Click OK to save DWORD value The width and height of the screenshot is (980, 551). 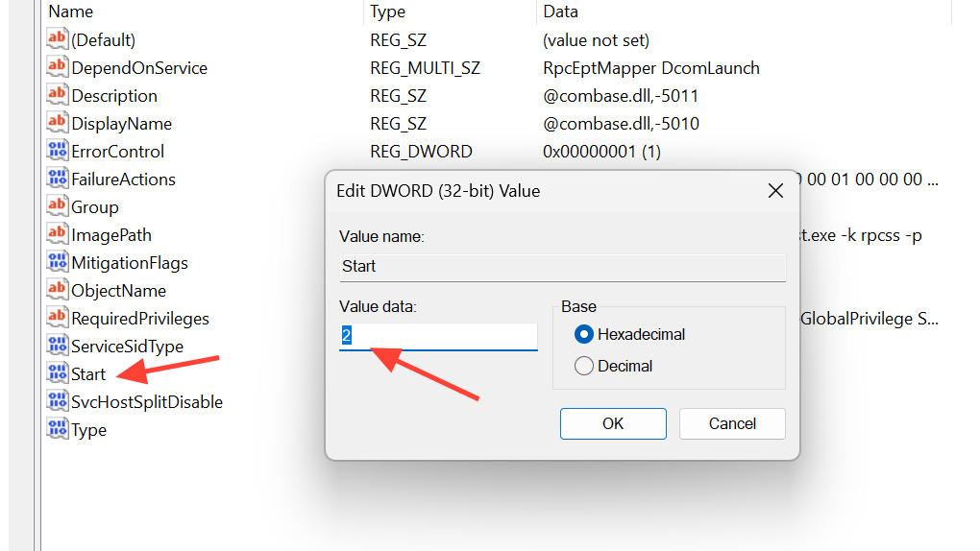click(x=613, y=423)
